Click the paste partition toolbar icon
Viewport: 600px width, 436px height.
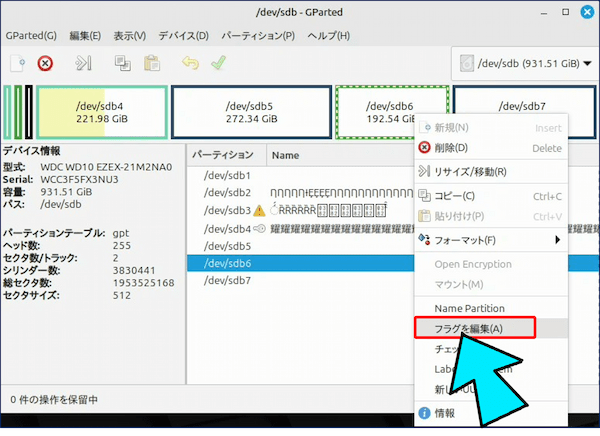pos(152,63)
